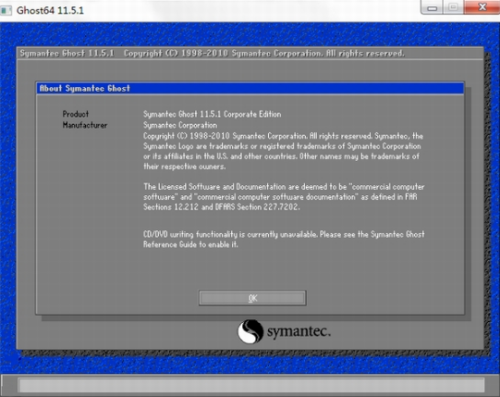Click the Symantec yin-yang logo
This screenshot has height=397, width=500.
[x=250, y=331]
